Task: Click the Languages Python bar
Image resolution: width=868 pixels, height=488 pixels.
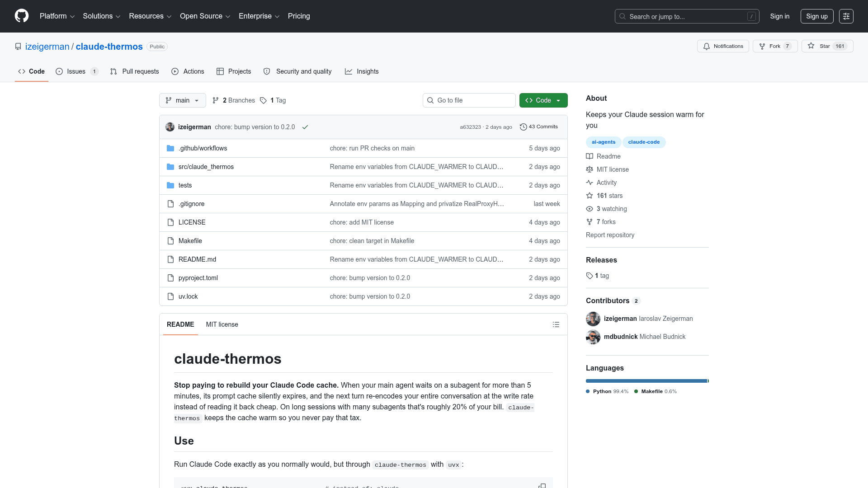Action: point(646,381)
